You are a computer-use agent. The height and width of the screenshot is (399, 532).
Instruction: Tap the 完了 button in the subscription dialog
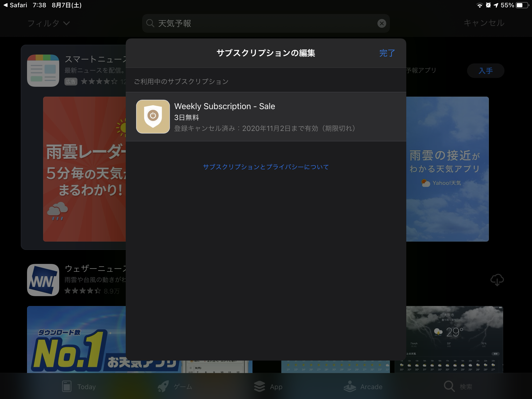coord(387,53)
